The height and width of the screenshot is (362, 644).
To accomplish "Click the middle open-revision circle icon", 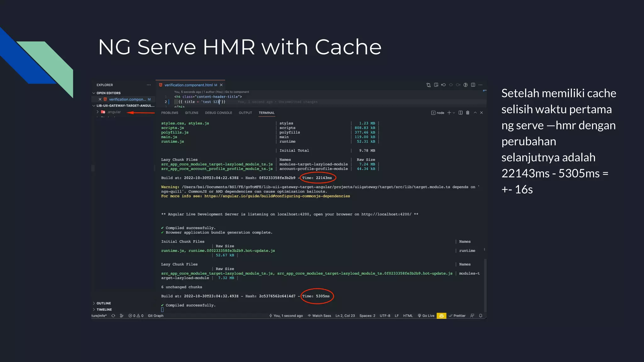I will [x=451, y=85].
